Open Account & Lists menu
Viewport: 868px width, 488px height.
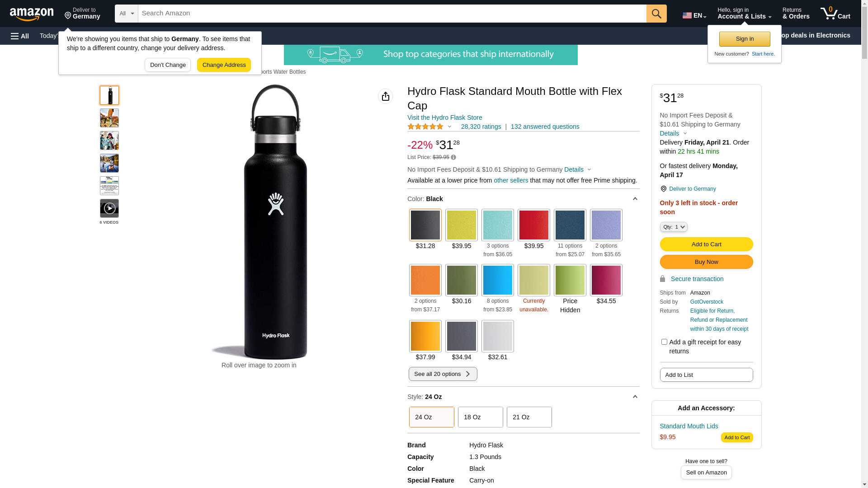click(744, 14)
